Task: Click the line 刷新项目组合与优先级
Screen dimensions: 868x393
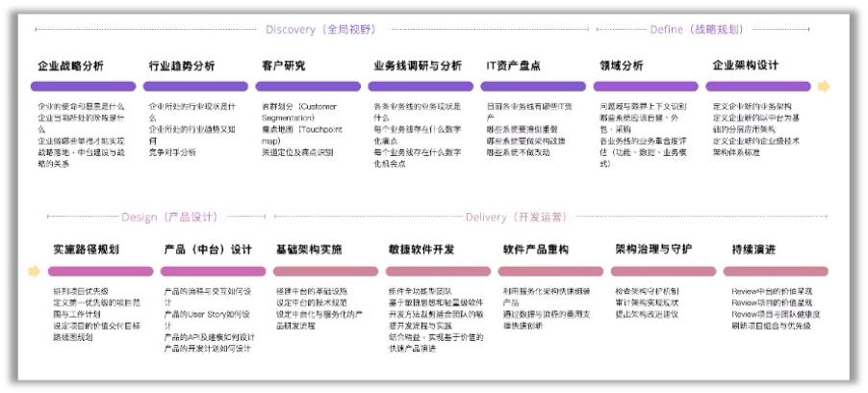Action: click(771, 326)
